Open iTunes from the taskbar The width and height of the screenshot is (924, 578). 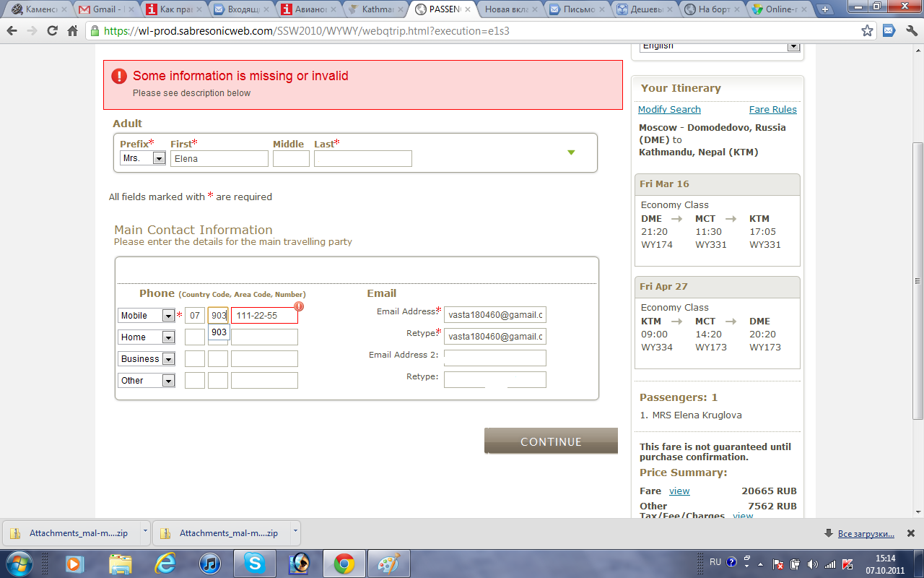point(209,563)
